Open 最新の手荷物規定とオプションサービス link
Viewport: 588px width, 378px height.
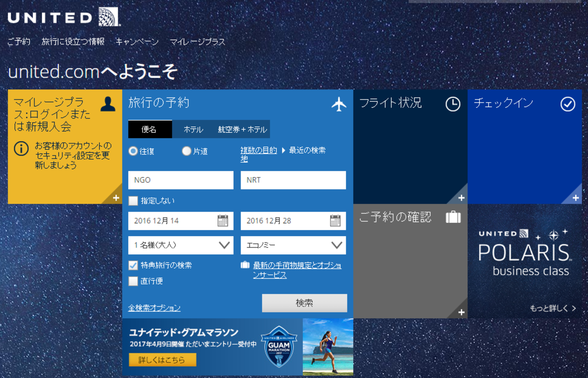[297, 270]
